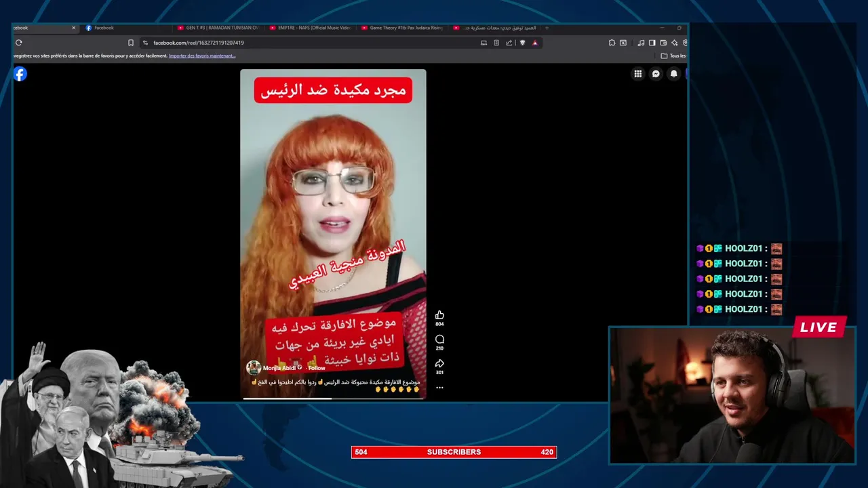
Task: Toggle the browser sidebar panel icon
Action: [652, 43]
